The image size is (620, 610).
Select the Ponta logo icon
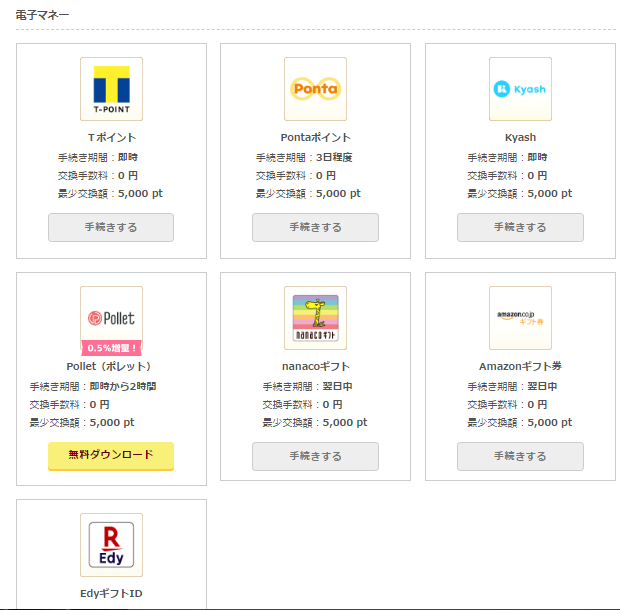[316, 89]
